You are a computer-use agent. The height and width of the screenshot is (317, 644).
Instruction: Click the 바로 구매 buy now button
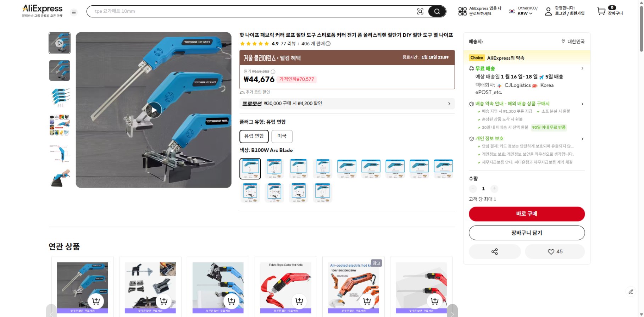(527, 214)
